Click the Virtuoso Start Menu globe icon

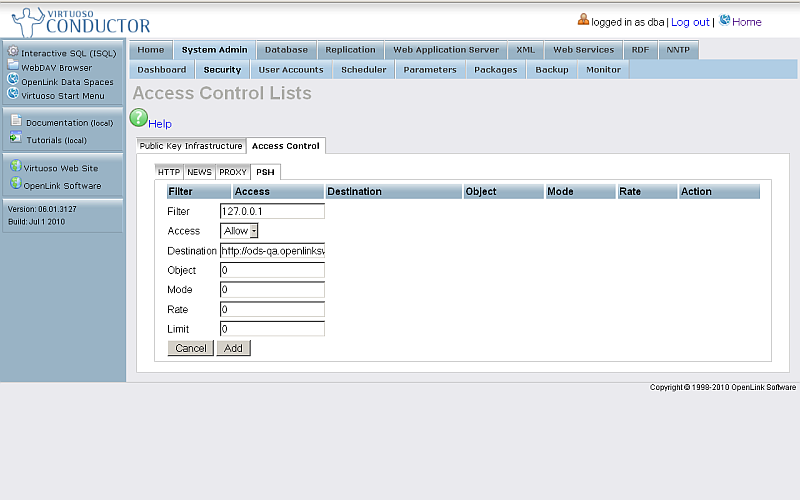13,94
